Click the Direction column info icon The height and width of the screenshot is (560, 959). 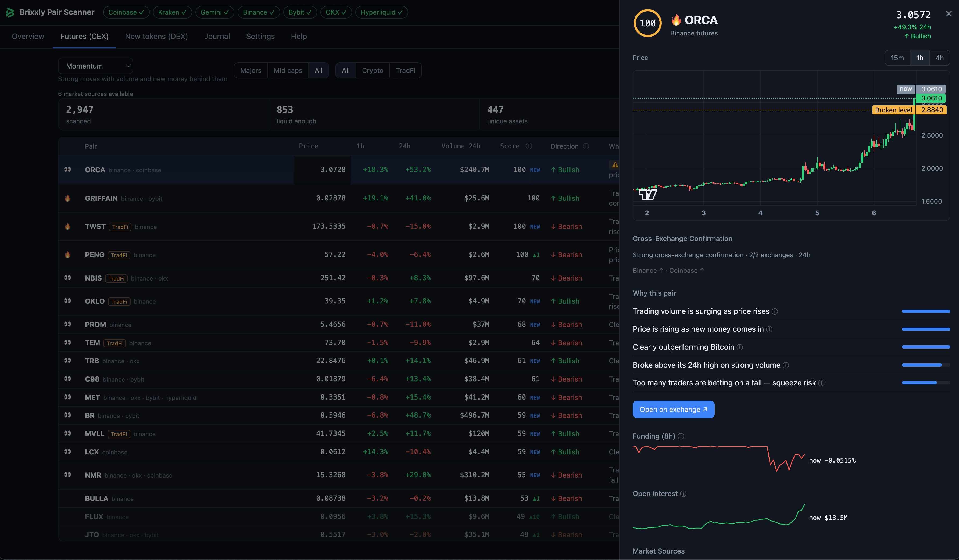coord(586,146)
